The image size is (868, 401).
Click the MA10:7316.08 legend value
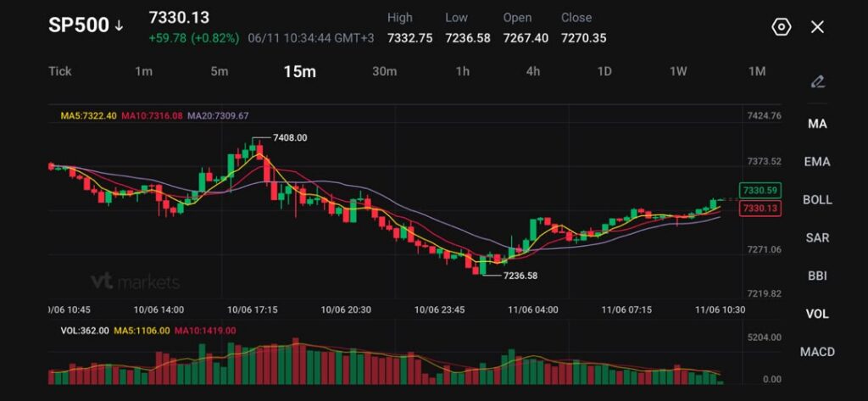click(x=152, y=116)
